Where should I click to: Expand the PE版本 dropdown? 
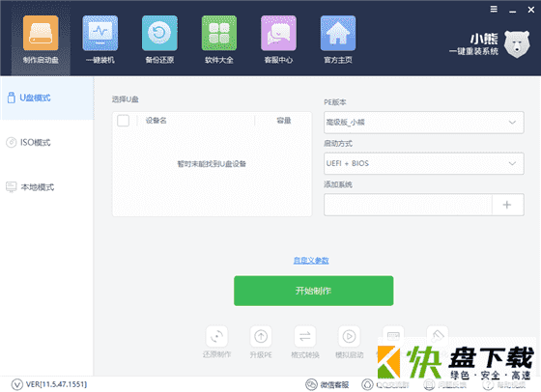(x=424, y=123)
